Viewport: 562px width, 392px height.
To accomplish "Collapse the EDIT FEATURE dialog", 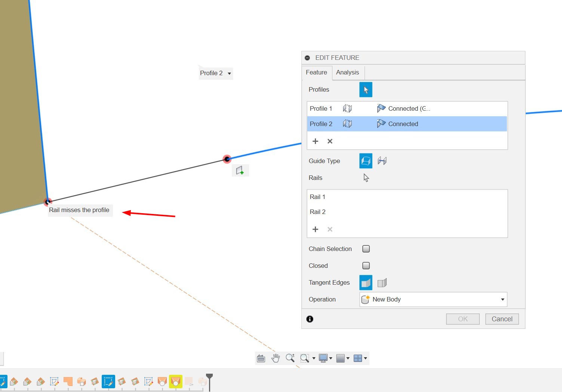I will coord(307,58).
